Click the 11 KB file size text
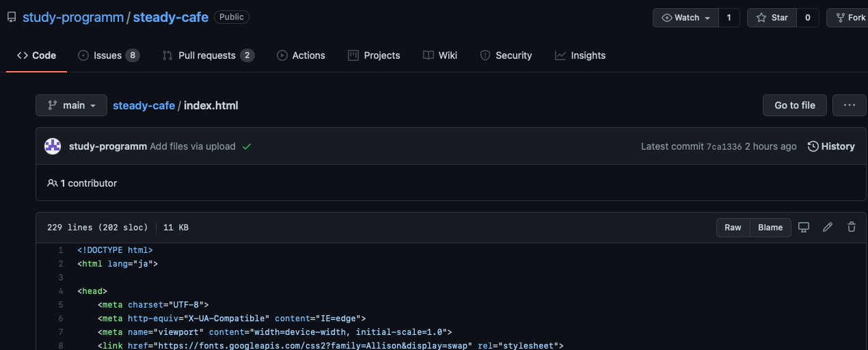This screenshot has height=350, width=868. tap(176, 228)
